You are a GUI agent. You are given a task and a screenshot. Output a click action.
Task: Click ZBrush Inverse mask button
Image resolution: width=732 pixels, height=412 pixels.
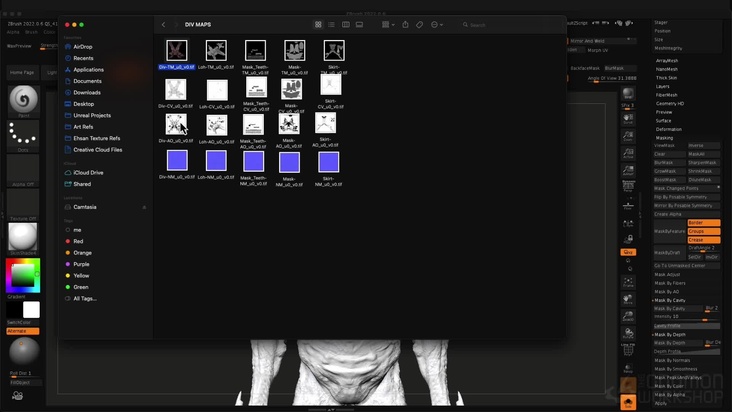pyautogui.click(x=704, y=146)
